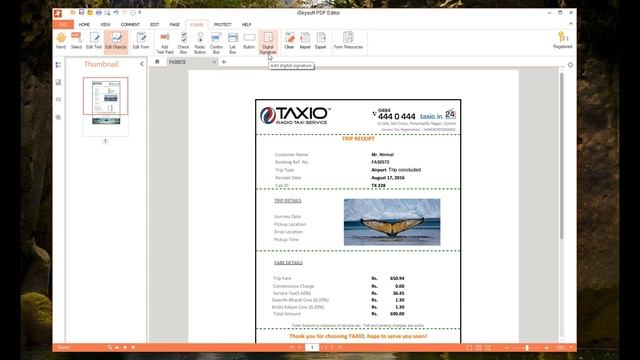The height and width of the screenshot is (360, 640).
Task: Show the thumbnails panel icon in sidebar
Action: pyautogui.click(x=58, y=65)
